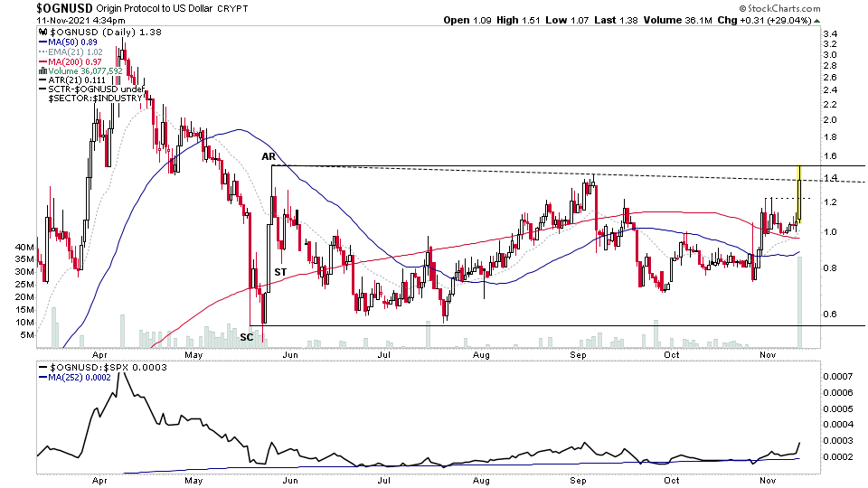Viewport: 868px width, 488px height.
Task: Click the 5M volume axis label
Action: point(27,334)
